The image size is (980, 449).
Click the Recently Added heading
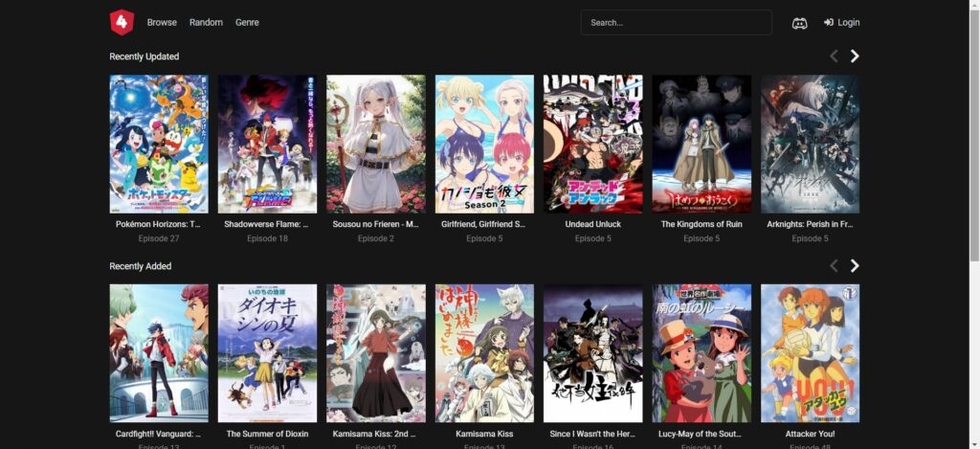(141, 266)
